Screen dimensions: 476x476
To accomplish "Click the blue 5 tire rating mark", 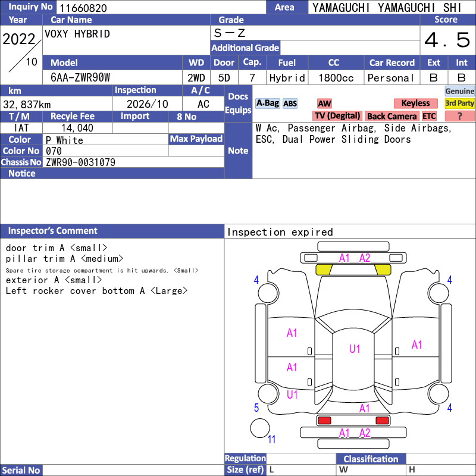I will (256, 408).
